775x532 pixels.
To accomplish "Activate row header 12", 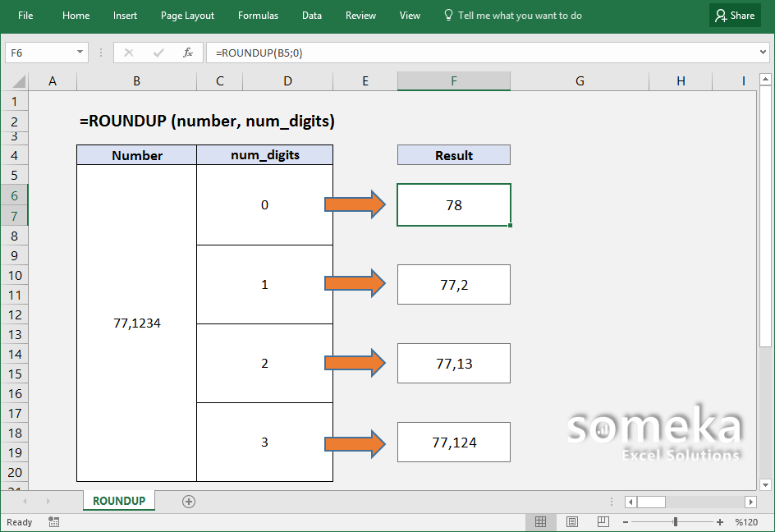I will [x=15, y=314].
